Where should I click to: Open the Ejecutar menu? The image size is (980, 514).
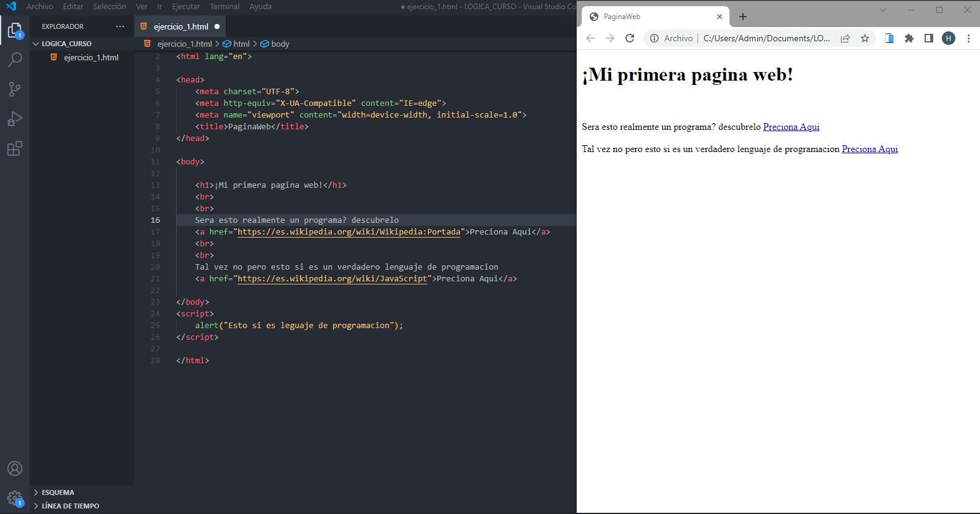click(x=186, y=6)
